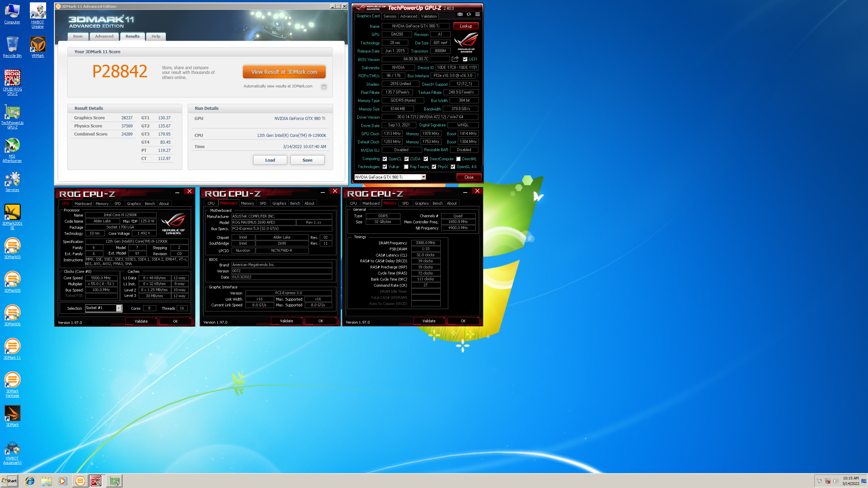Open Bench tab in middle CPU-Z window

295,203
